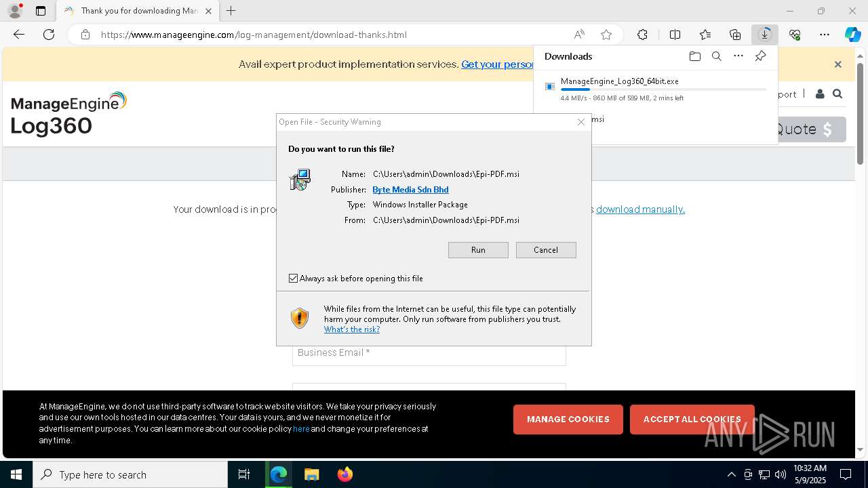
Task: Open Edge profile avatar icon
Action: click(15, 11)
